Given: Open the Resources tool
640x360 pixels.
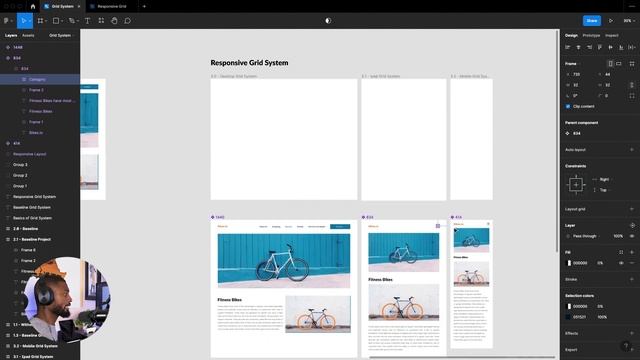Looking at the screenshot, I should click(101, 20).
